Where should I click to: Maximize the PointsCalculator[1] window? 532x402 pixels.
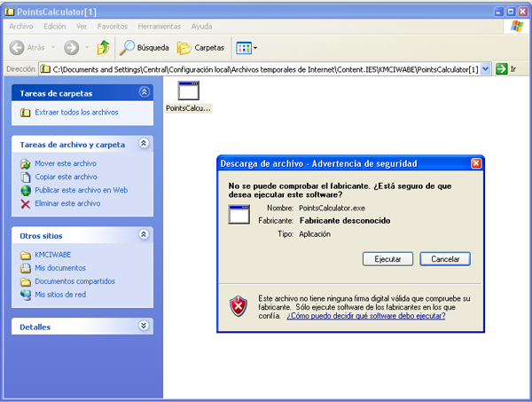click(511, 12)
